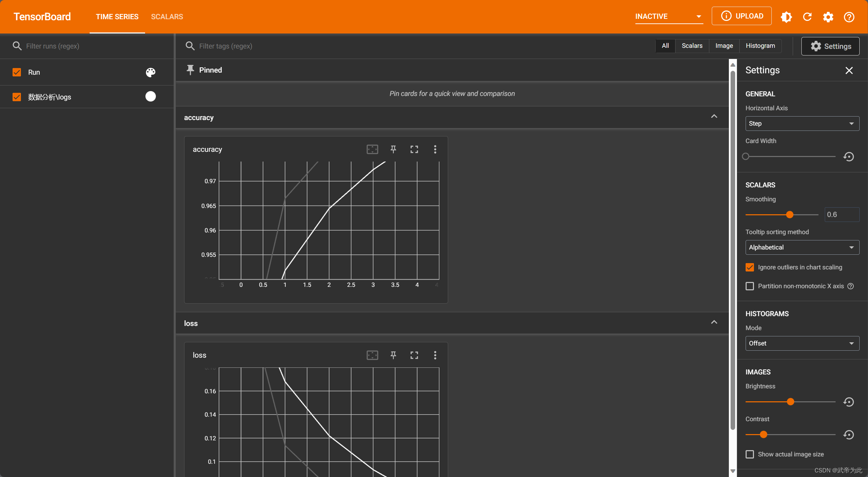Reset Card Width to default
Screen dimensions: 868x477
[x=848, y=157]
